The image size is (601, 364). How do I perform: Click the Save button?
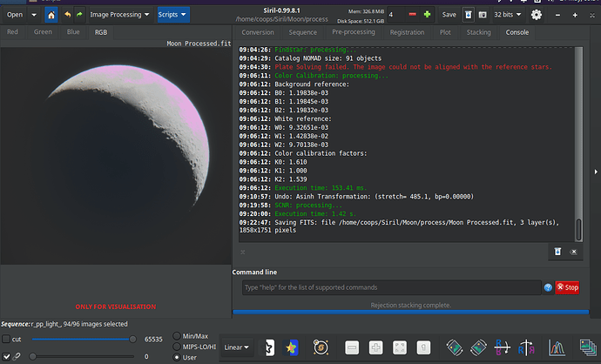[449, 15]
